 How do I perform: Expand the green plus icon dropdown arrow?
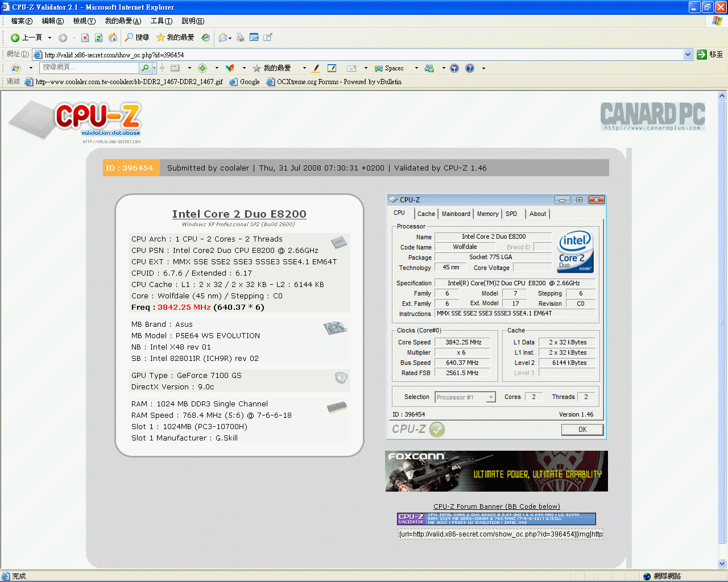click(x=217, y=68)
